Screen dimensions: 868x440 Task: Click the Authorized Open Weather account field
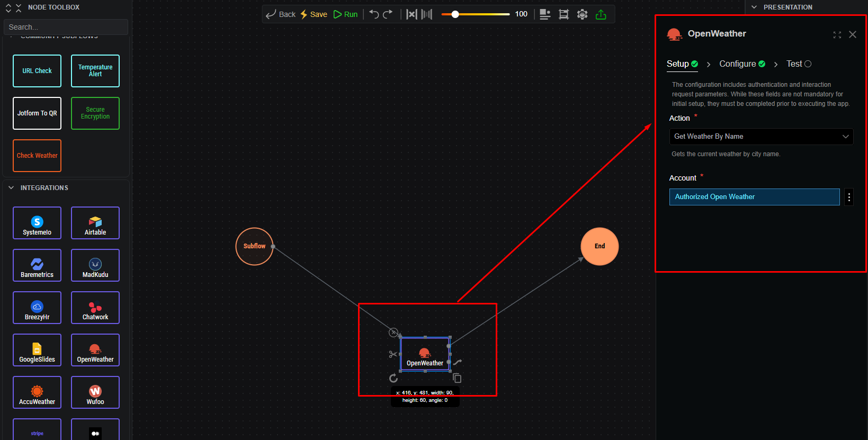coord(754,197)
